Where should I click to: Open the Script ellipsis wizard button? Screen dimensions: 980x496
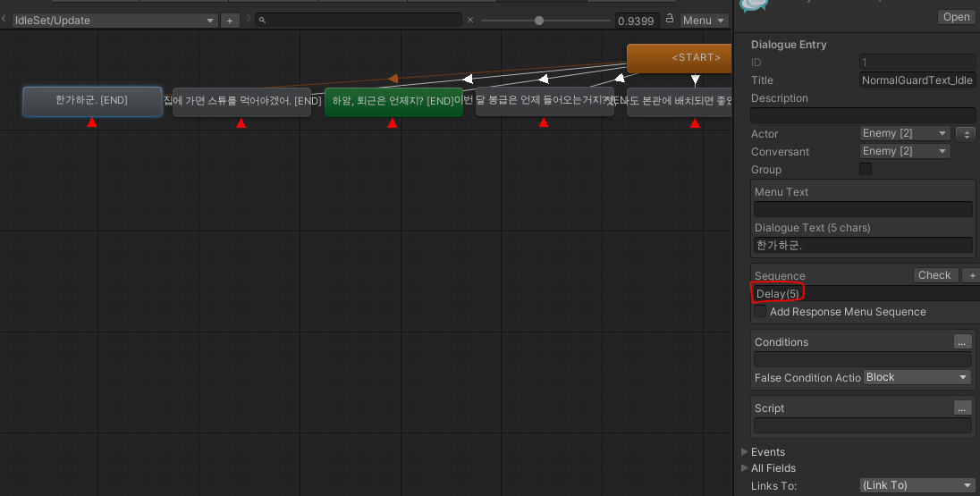962,408
